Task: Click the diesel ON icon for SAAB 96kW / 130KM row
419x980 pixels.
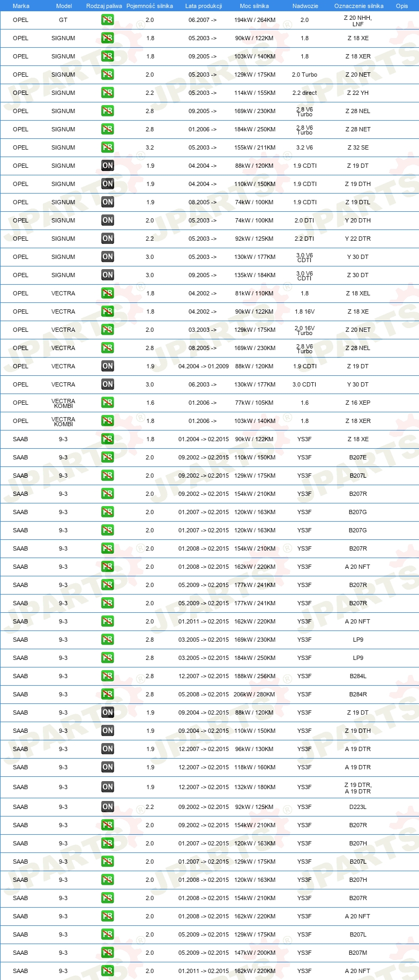Action: click(108, 749)
